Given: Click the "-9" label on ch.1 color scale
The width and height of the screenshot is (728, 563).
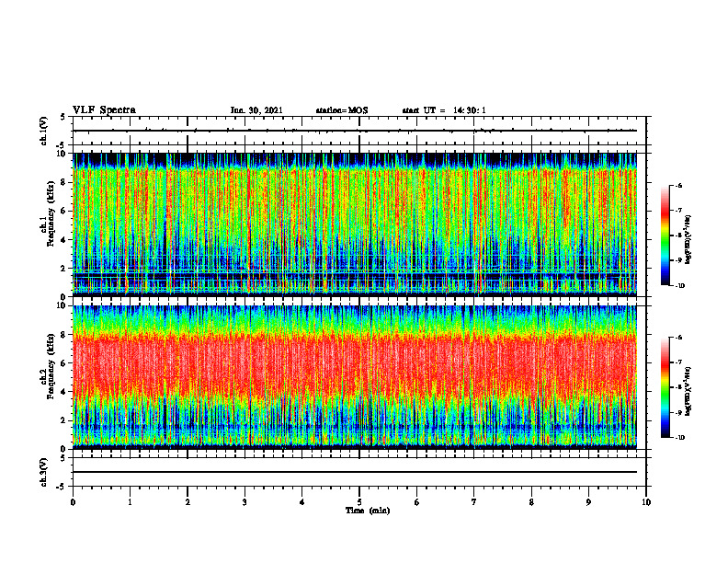Looking at the screenshot, I should (679, 260).
